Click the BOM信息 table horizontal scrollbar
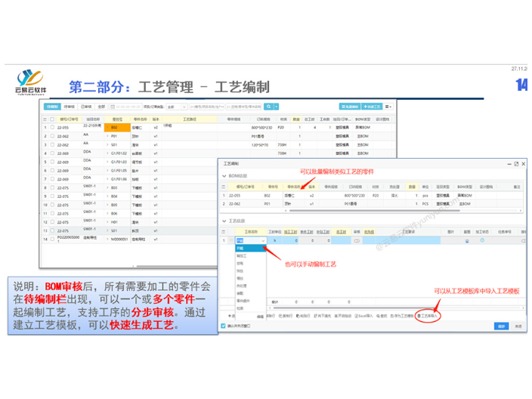This screenshot has height=399, width=532. (x=375, y=210)
